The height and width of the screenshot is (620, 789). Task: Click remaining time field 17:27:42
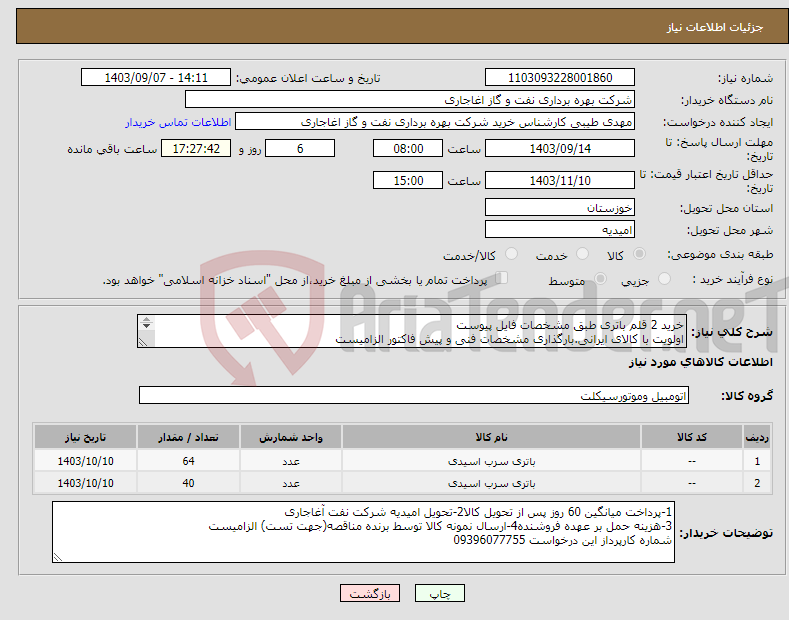point(196,148)
